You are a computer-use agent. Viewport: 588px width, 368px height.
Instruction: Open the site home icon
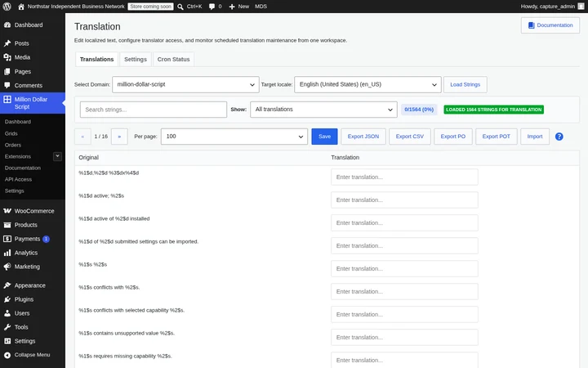point(21,7)
